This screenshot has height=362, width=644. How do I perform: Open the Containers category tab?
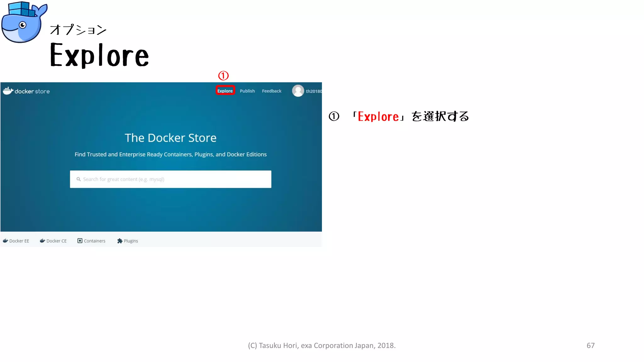pyautogui.click(x=92, y=241)
